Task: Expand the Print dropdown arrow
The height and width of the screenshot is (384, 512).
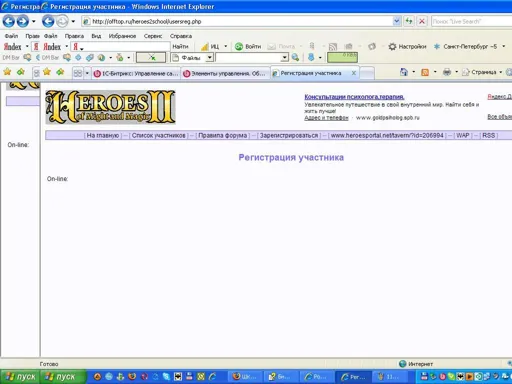Action: (x=456, y=72)
